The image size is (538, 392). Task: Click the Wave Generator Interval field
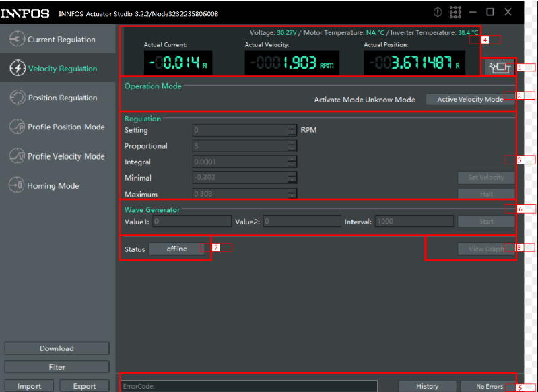pyautogui.click(x=413, y=221)
